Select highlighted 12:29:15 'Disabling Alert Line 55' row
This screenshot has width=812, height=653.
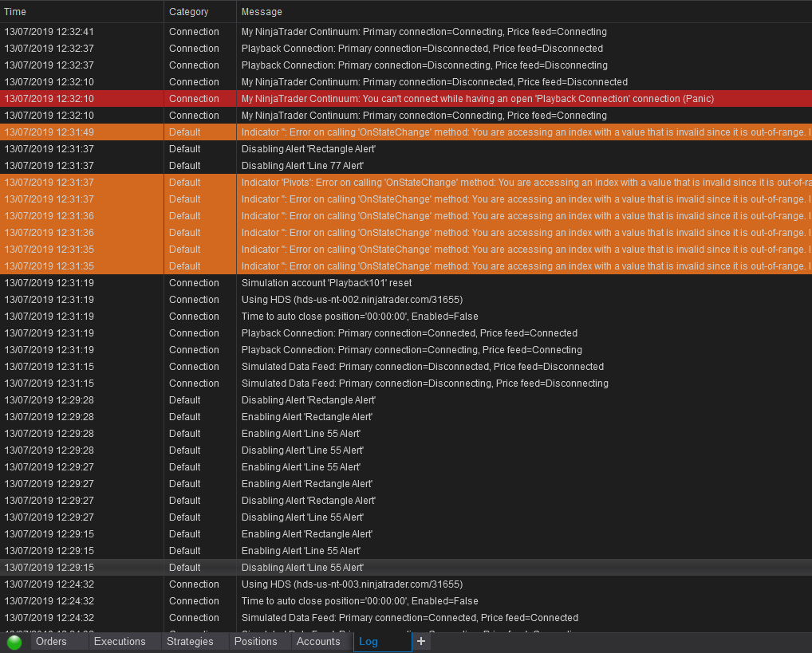point(406,568)
